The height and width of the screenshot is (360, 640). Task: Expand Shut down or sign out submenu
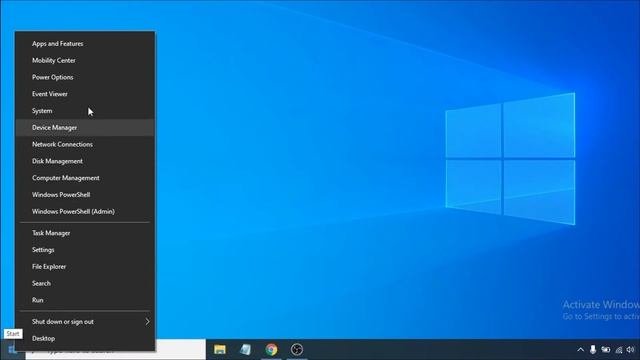pyautogui.click(x=85, y=322)
